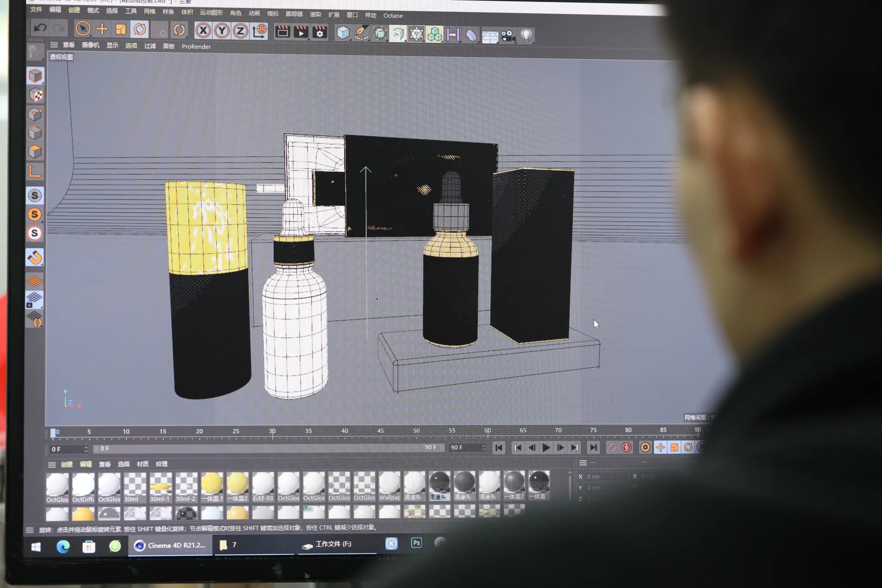Select the snapping magnet icon in left sidebar
Viewport: 882px width, 588px height.
pyautogui.click(x=34, y=257)
